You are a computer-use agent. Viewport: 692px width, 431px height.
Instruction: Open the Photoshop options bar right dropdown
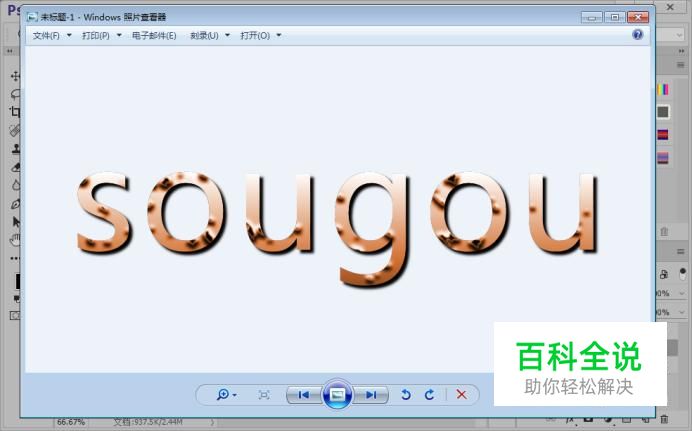pos(679,34)
